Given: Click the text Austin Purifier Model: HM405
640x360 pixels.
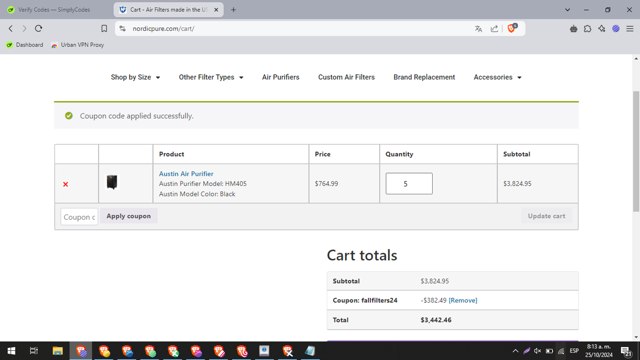Looking at the screenshot, I should [203, 184].
